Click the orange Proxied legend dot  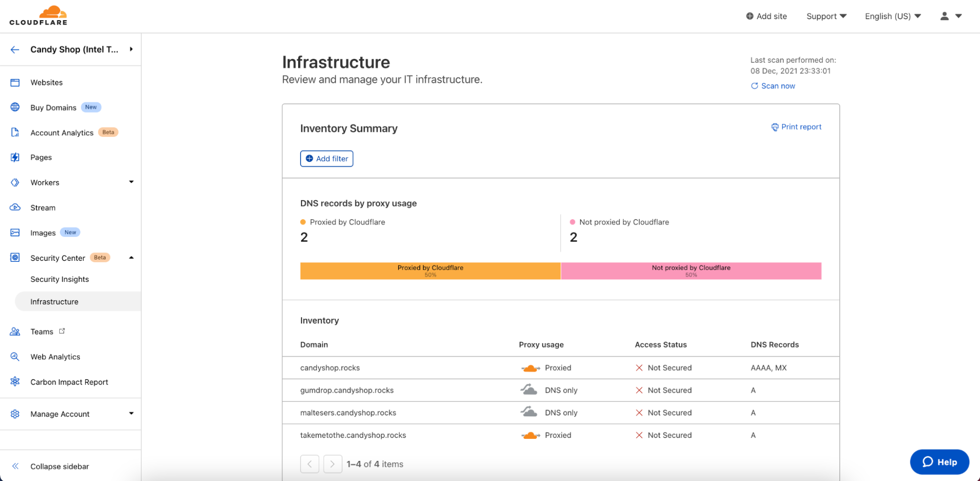tap(303, 222)
